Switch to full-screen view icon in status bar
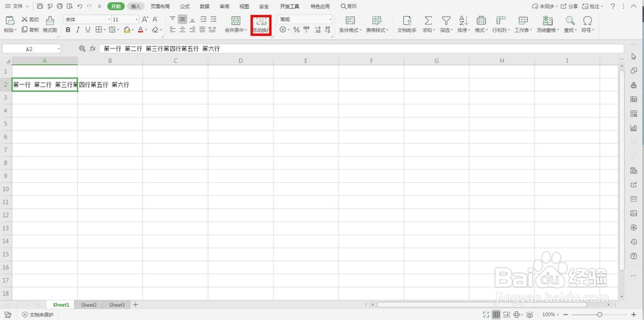Image resolution: width=644 pixels, height=320 pixels. pos(486,314)
